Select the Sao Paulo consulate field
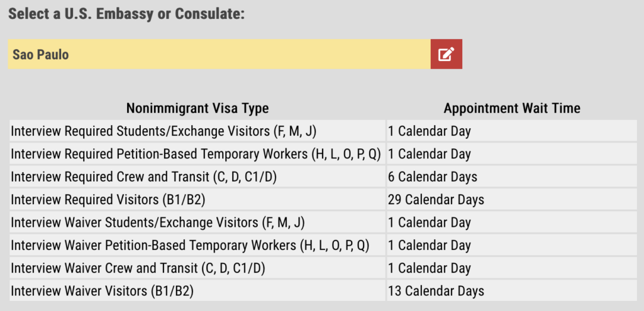The height and width of the screenshot is (311, 644). point(219,54)
